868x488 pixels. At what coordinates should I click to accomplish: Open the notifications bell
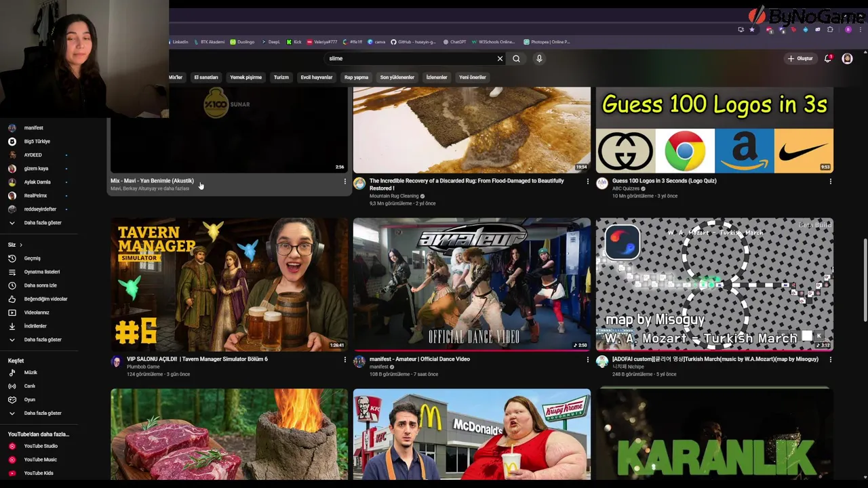point(828,58)
